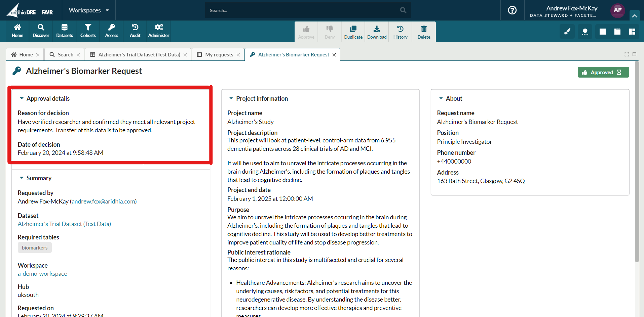Click the paintbrush theme icon
This screenshot has width=644, height=317.
click(567, 32)
